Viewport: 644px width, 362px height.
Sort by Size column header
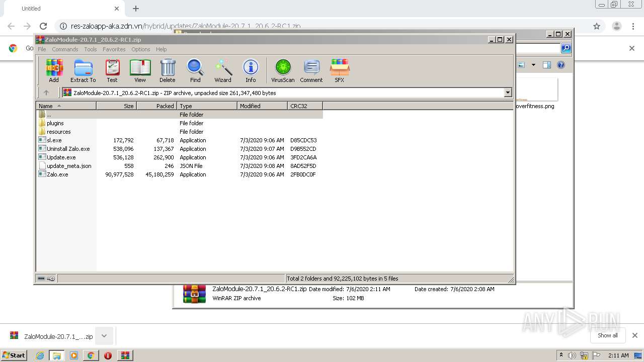click(116, 106)
